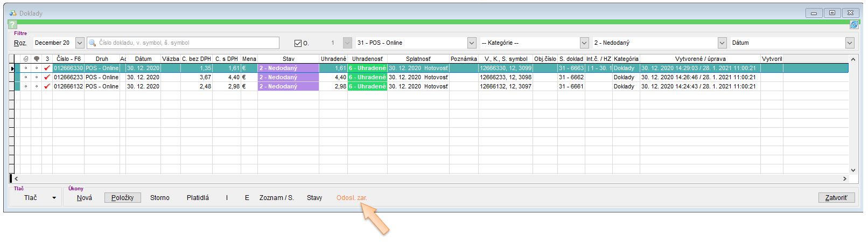
Task: Click the red checkmark on document 012666233
Action: coord(47,78)
